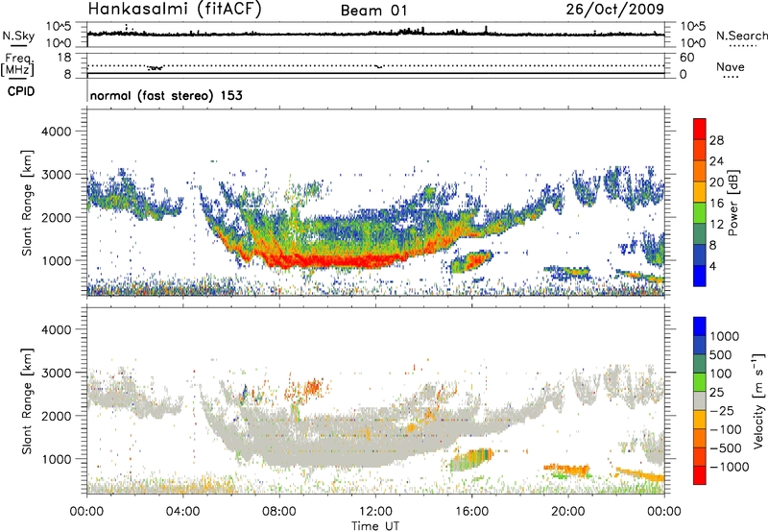Click the 'Velocity [m s-1]' colorbar label
The width and height of the screenshot is (768, 532).
[758, 400]
